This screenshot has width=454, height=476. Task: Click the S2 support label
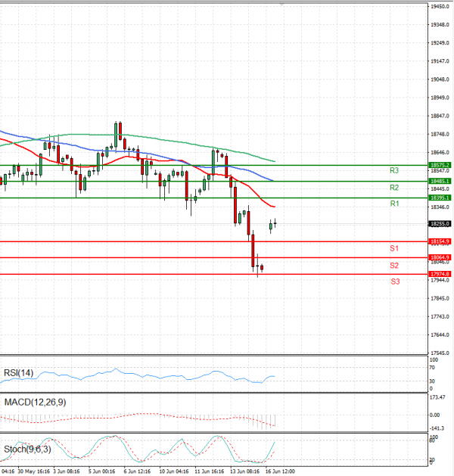(394, 266)
